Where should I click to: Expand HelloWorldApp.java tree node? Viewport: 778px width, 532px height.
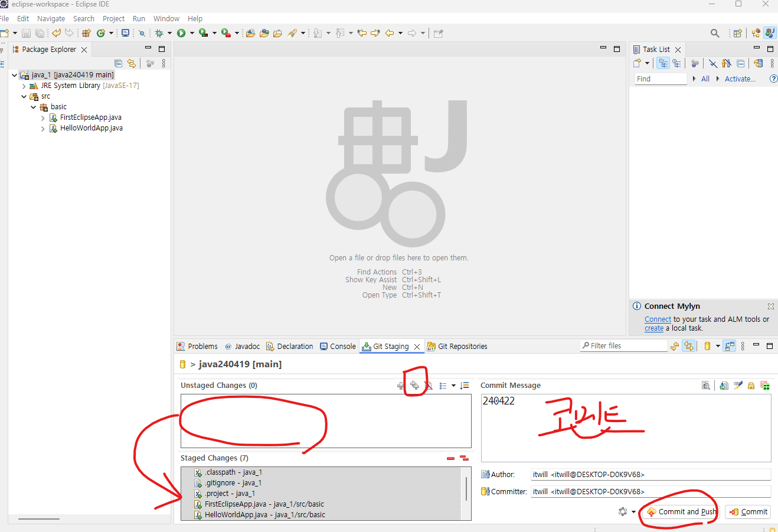point(43,129)
